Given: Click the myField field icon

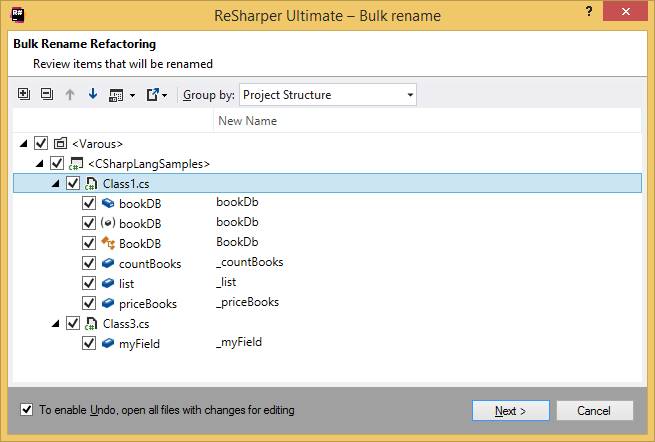Looking at the screenshot, I should click(107, 344).
